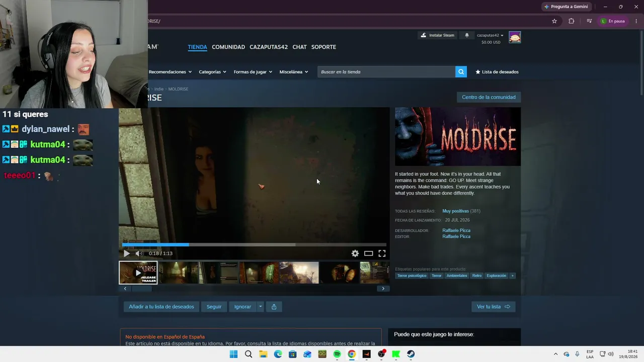Click the store search magnifier button
Image resolution: width=644 pixels, height=362 pixels.
(461, 72)
